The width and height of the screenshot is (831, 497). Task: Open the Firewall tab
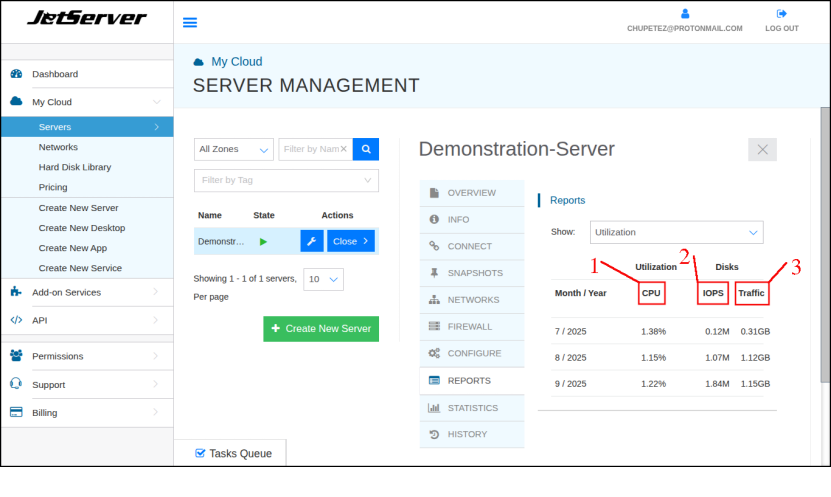pyautogui.click(x=469, y=326)
